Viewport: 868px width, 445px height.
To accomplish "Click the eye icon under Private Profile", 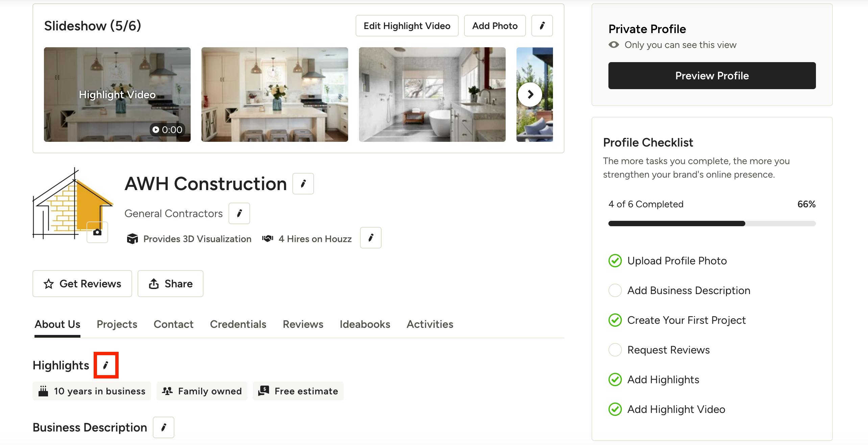I will coord(614,45).
